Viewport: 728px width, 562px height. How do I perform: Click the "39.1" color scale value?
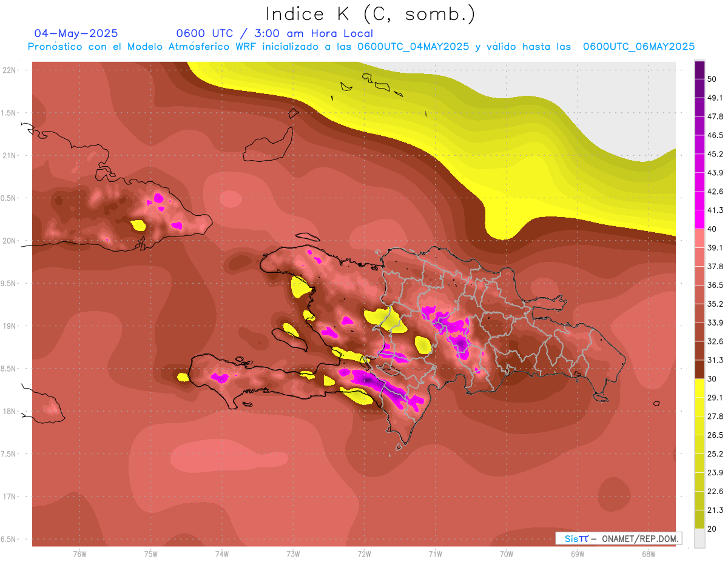pyautogui.click(x=715, y=247)
